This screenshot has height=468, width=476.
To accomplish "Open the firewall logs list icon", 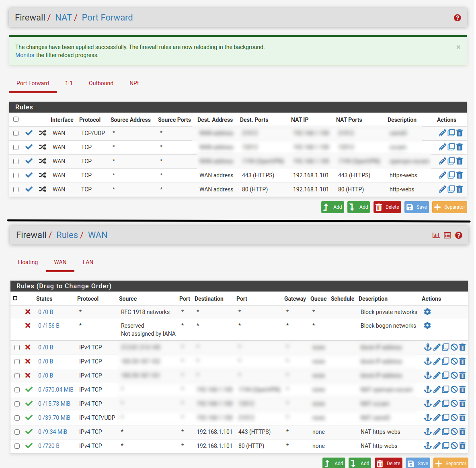I will 447,235.
